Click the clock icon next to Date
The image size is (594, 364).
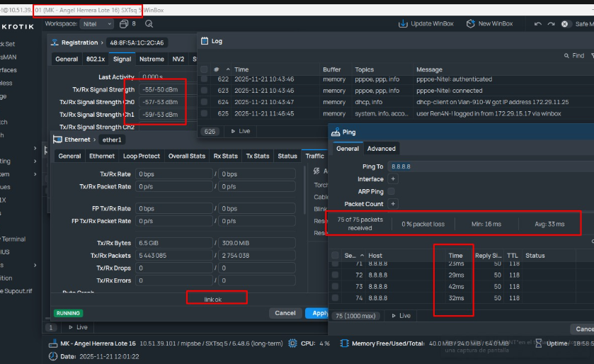[x=52, y=356]
